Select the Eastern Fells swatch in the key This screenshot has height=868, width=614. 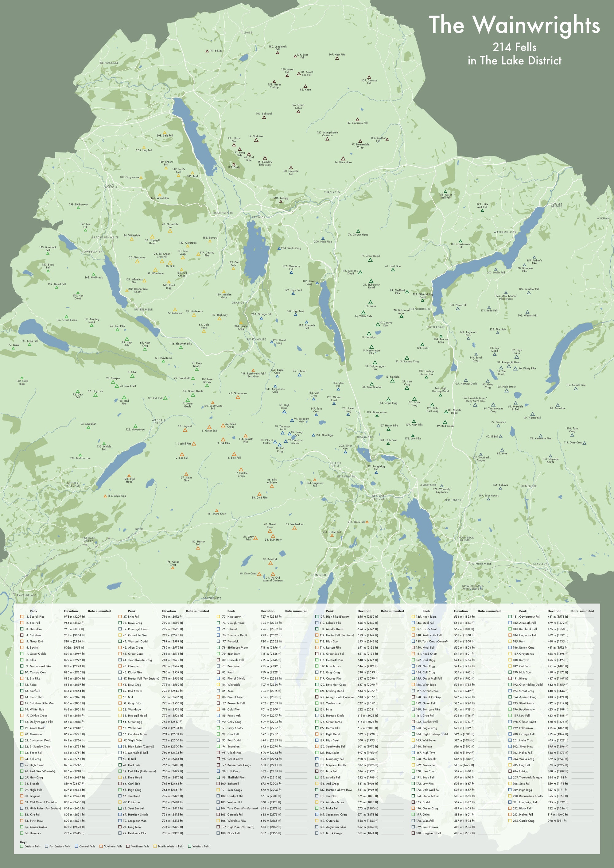[21, 847]
